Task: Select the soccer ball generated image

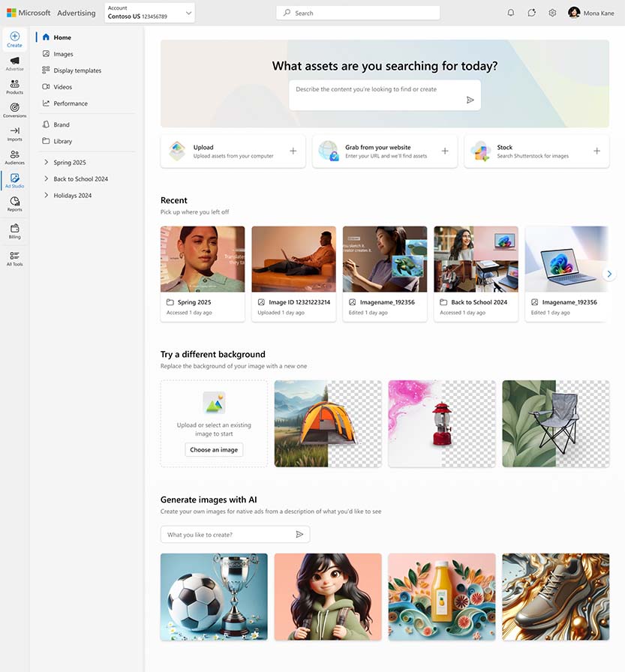Action: (x=213, y=597)
